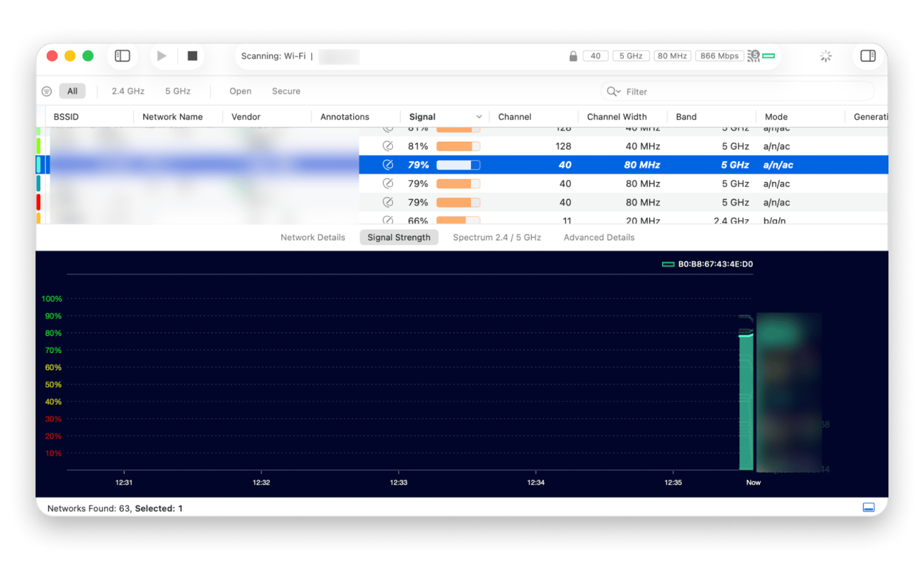Show only Open networks
924x564 pixels.
pyautogui.click(x=239, y=91)
